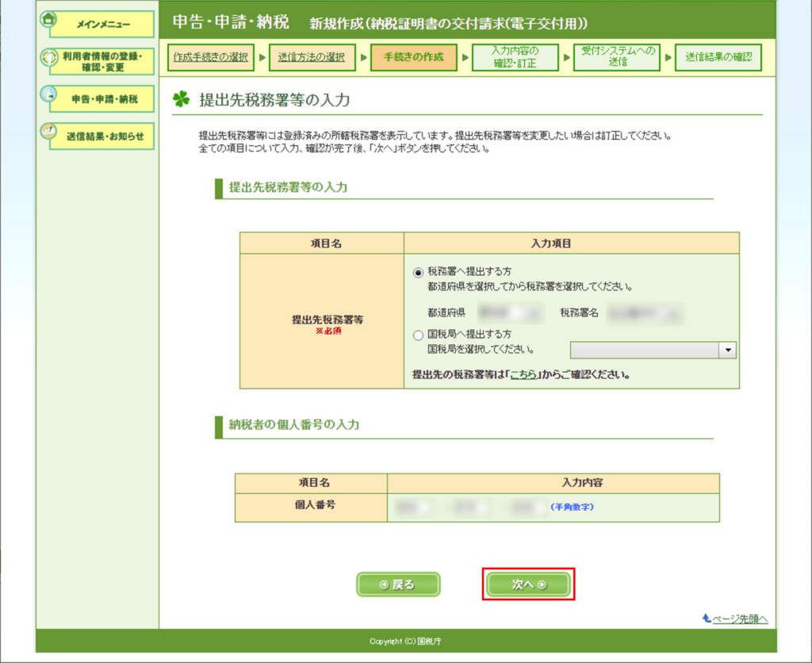Expand the 国税局 selection dropdown

[653, 350]
